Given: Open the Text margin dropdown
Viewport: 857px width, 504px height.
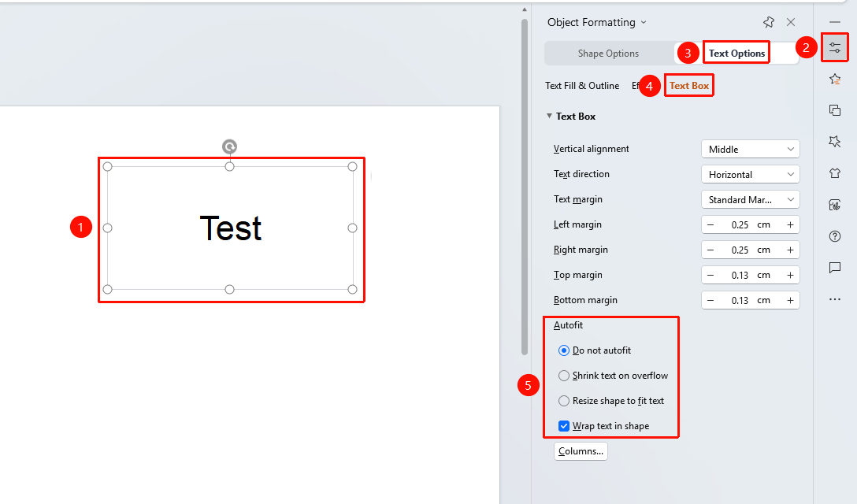Looking at the screenshot, I should pos(751,199).
